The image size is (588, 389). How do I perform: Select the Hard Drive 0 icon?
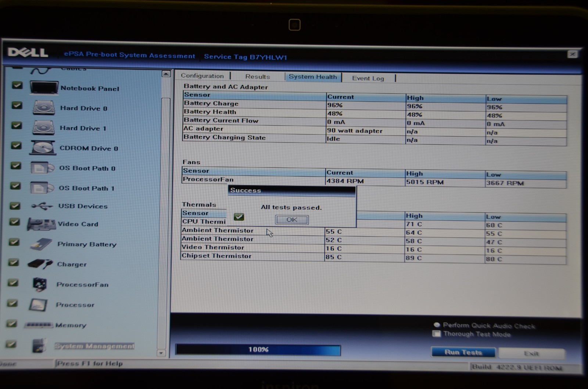point(44,108)
